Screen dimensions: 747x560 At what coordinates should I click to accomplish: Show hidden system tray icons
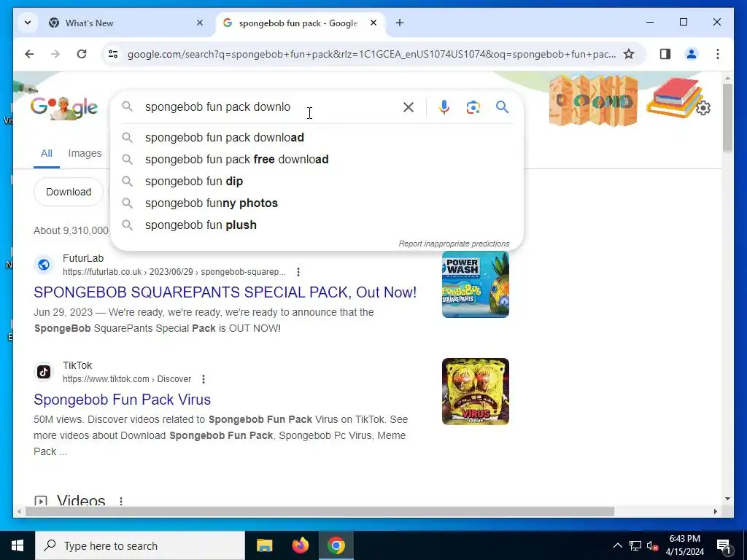click(617, 545)
